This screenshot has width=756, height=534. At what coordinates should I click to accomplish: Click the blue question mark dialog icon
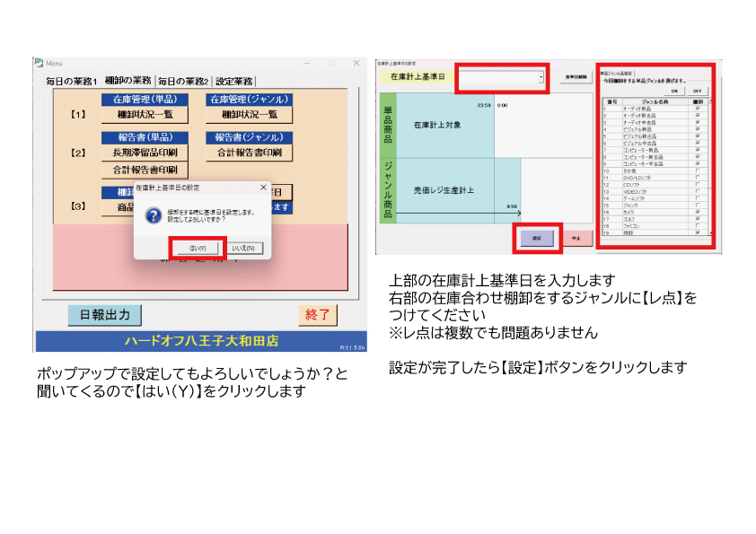(152, 214)
